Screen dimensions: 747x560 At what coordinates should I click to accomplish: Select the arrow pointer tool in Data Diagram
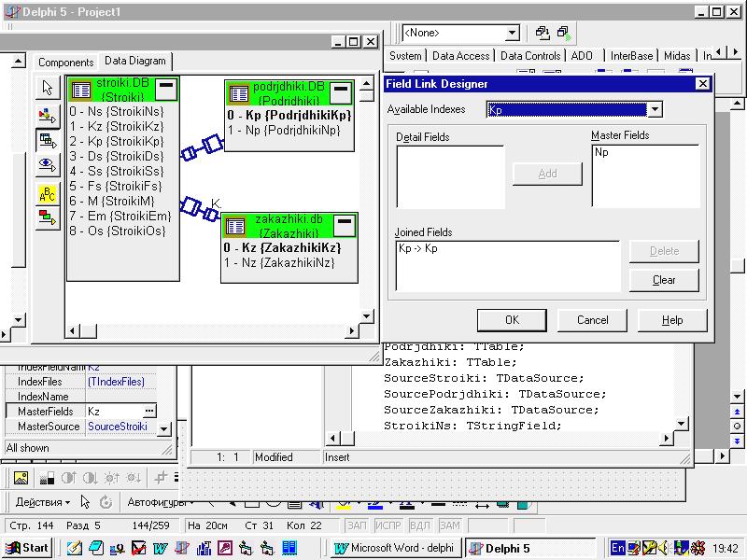coord(48,88)
